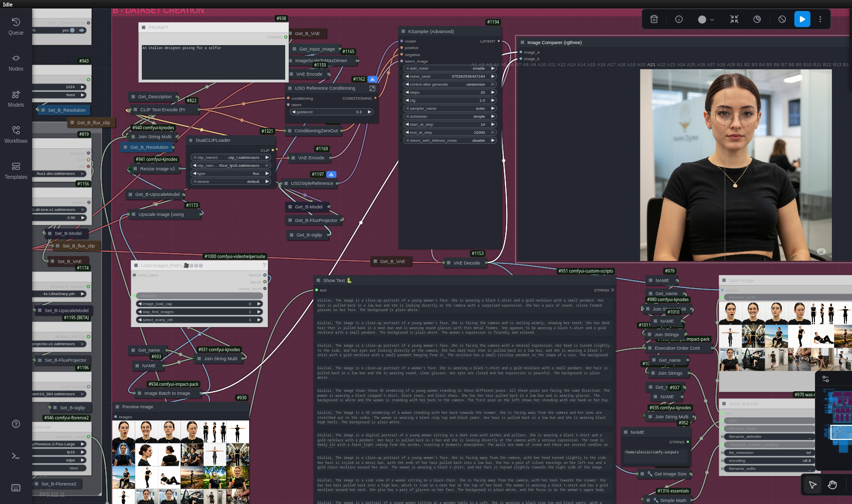Open the Templates tab in sidebar
This screenshot has width=852, height=504.
[16, 170]
